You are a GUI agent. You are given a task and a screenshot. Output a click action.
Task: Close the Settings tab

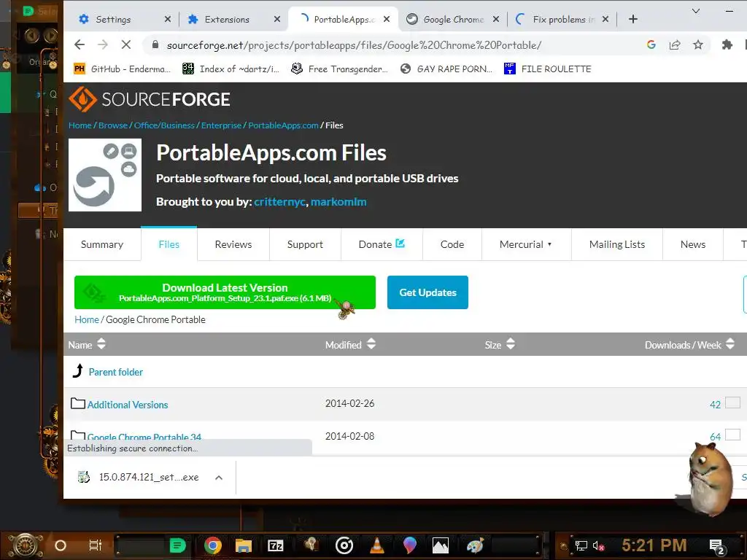click(x=168, y=19)
